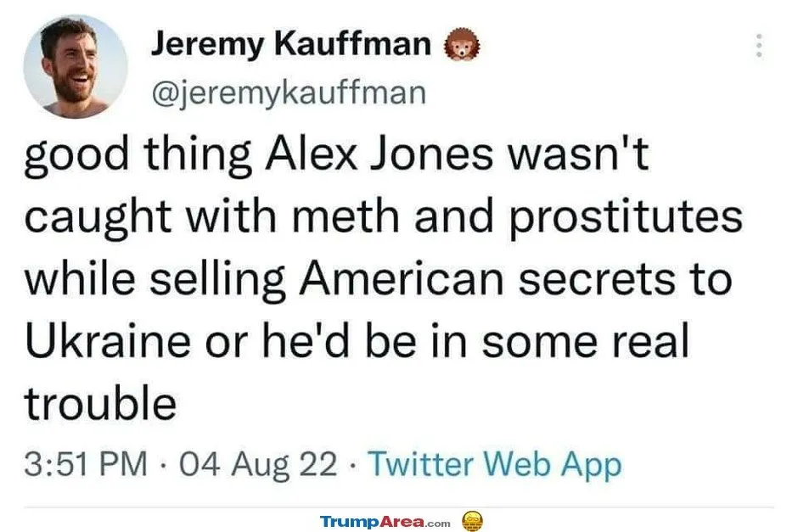Click the 04 Aug 22 date
This screenshot has width=798, height=532.
(x=267, y=464)
